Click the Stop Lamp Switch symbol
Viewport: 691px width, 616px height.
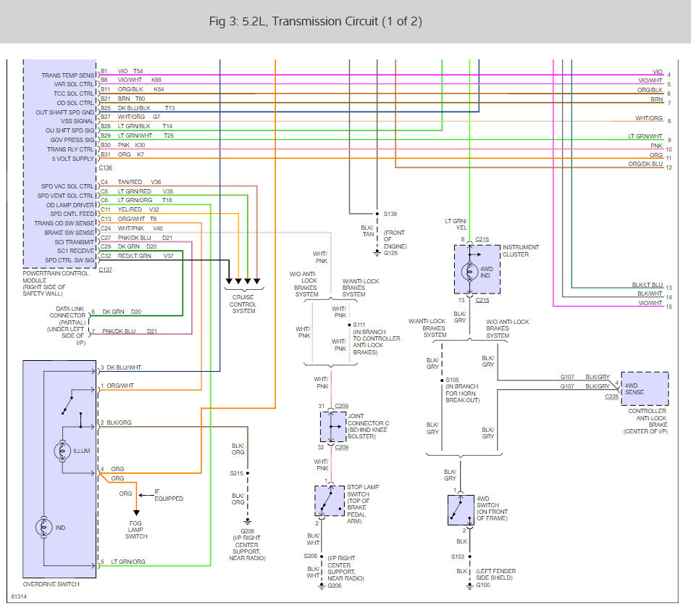click(329, 501)
